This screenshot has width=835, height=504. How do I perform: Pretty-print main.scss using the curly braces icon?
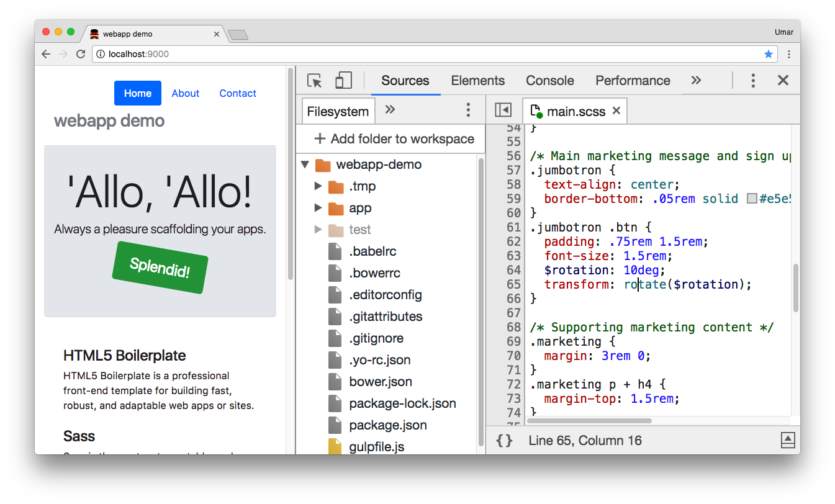(504, 440)
